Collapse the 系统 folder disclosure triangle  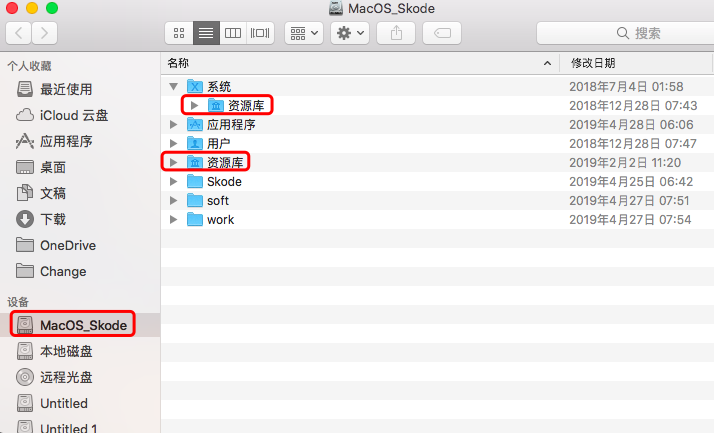(173, 86)
